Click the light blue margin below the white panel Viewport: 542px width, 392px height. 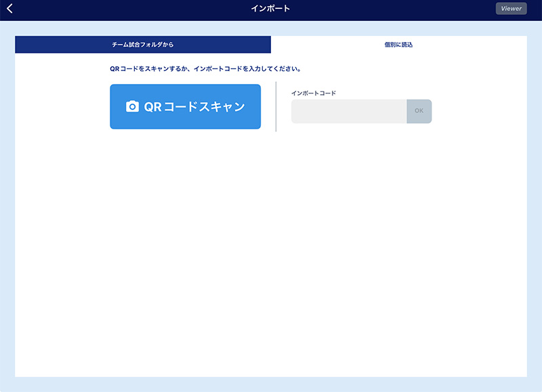(271, 385)
